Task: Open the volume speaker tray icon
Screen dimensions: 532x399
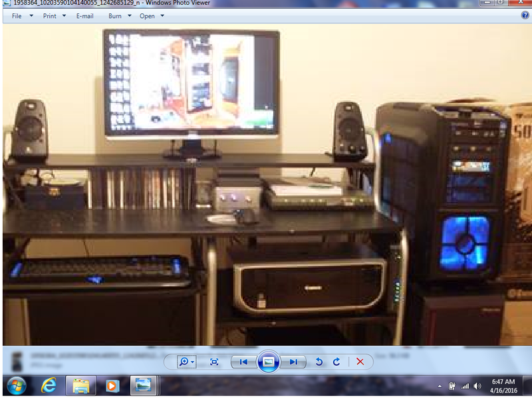Action: pos(477,386)
